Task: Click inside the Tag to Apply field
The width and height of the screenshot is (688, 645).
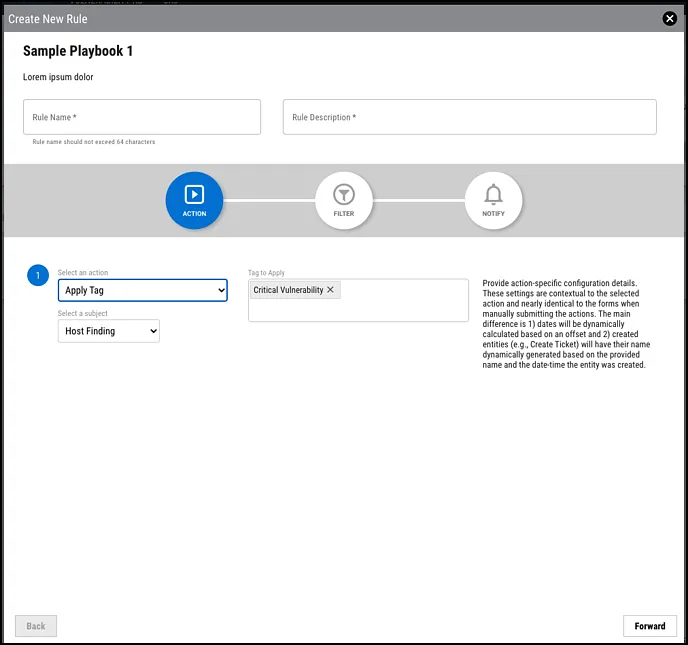Action: tap(358, 300)
